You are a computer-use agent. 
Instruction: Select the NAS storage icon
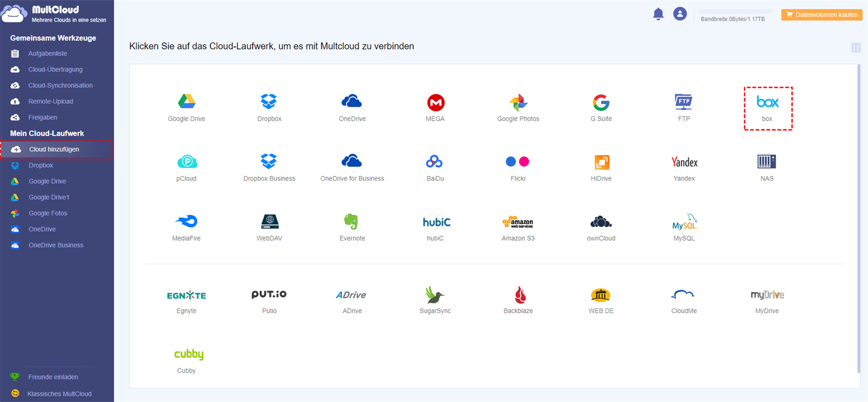click(x=767, y=162)
